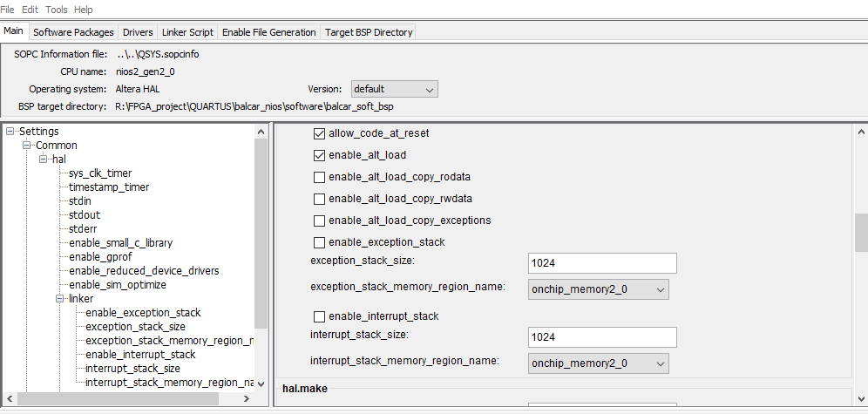Image resolution: width=868 pixels, height=414 pixels.
Task: Collapse the linker node in the tree
Action: point(60,299)
